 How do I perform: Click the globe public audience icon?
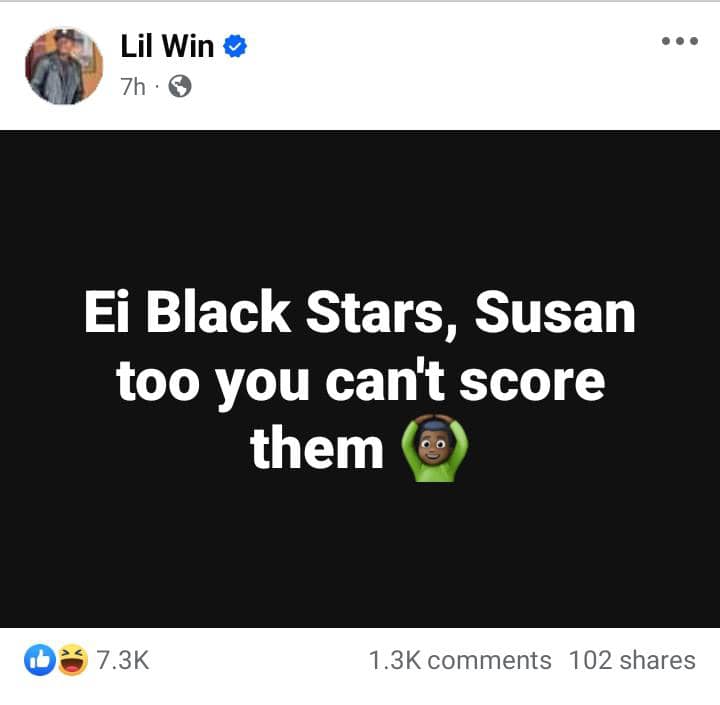[x=180, y=86]
